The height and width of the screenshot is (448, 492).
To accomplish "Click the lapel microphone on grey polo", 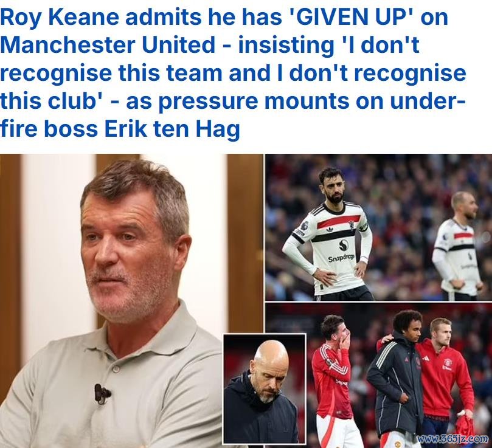I will [102, 394].
